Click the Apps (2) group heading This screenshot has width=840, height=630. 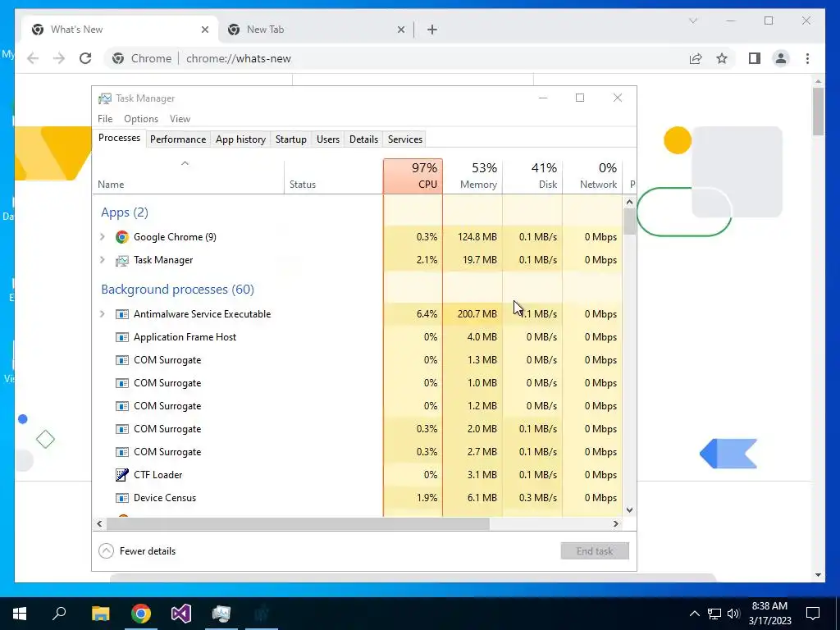coord(125,212)
